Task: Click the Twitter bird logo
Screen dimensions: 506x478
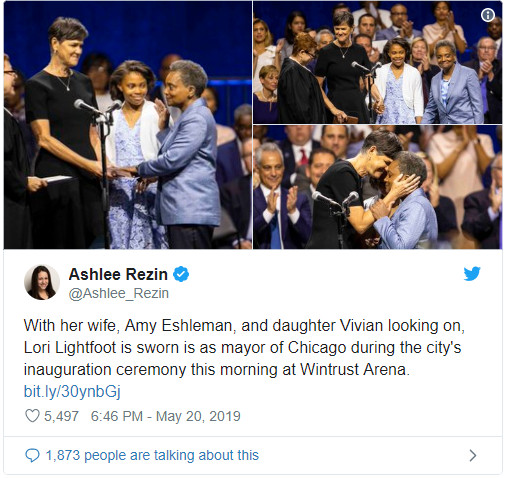Action: [x=472, y=274]
